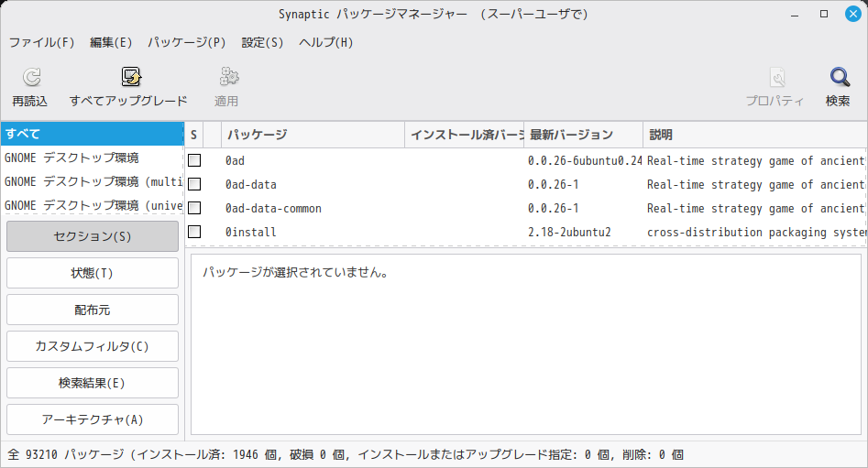Sort by the 最新バージョン column header
Screen dimensions: 868x468
584,135
